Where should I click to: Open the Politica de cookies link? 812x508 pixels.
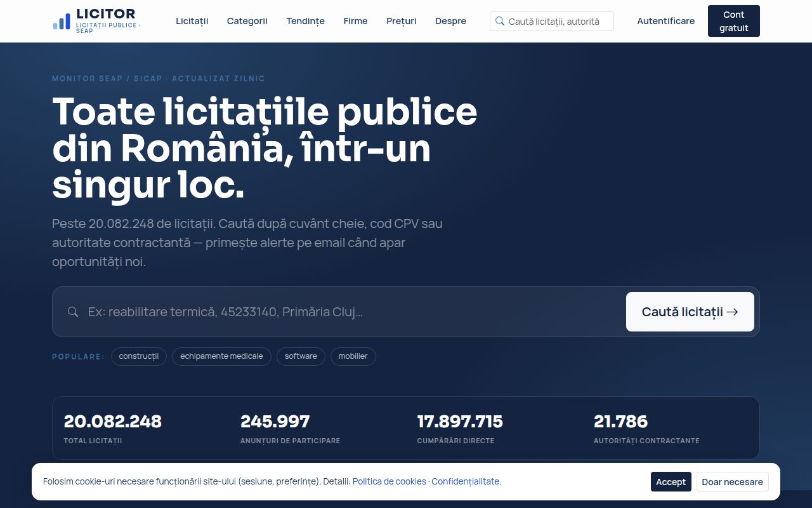(x=390, y=481)
